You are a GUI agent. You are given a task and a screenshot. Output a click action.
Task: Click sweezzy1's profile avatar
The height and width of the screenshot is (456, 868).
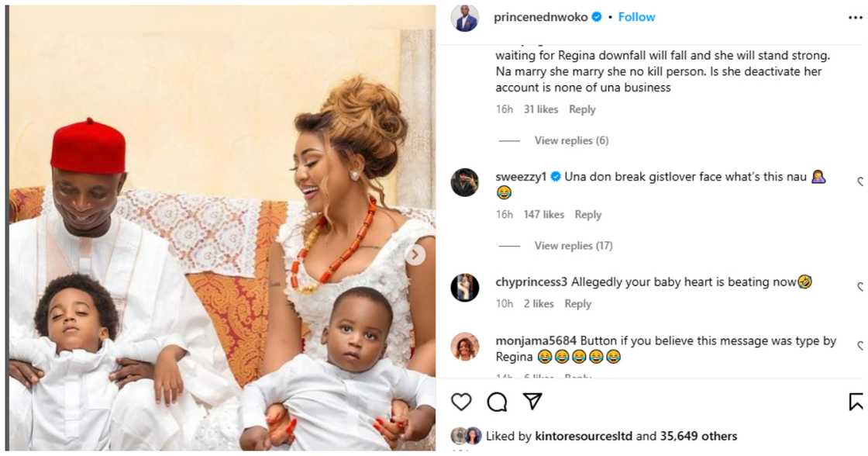tap(465, 183)
